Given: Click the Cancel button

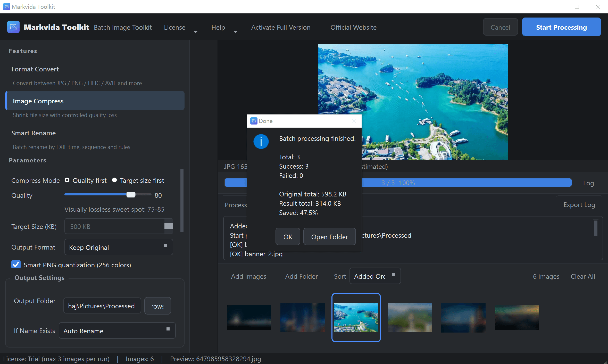Looking at the screenshot, I should pyautogui.click(x=500, y=27).
